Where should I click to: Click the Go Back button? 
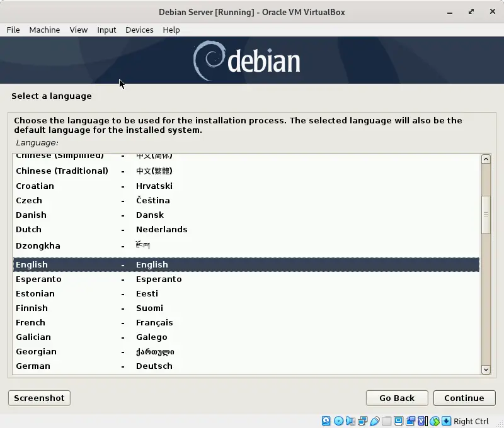click(397, 398)
